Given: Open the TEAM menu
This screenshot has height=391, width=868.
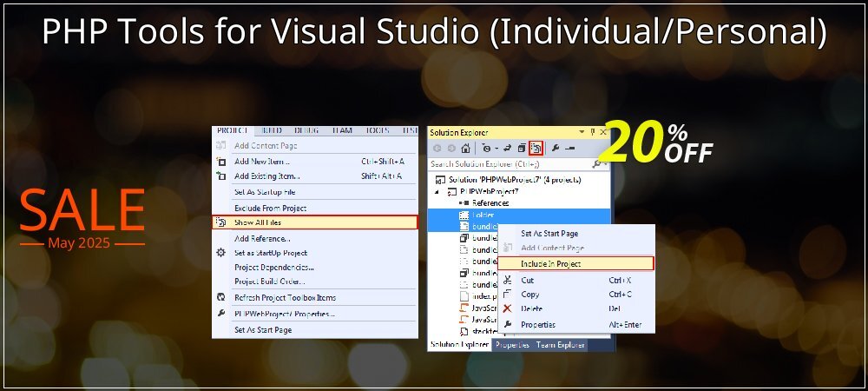Looking at the screenshot, I should click(342, 130).
